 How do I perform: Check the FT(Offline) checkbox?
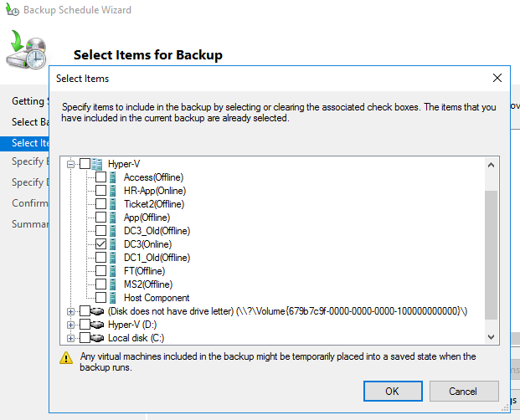(100, 271)
